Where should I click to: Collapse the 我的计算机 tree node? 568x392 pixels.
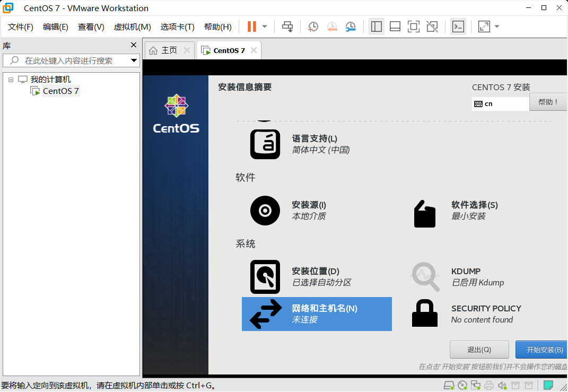(x=11, y=80)
